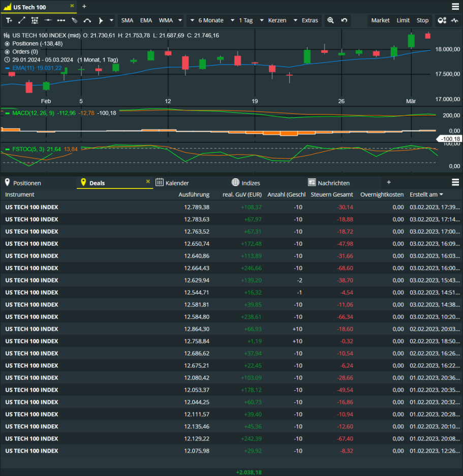The width and height of the screenshot is (463, 476).
Task: Toggle Positionen visibility on chart
Action: click(7, 44)
